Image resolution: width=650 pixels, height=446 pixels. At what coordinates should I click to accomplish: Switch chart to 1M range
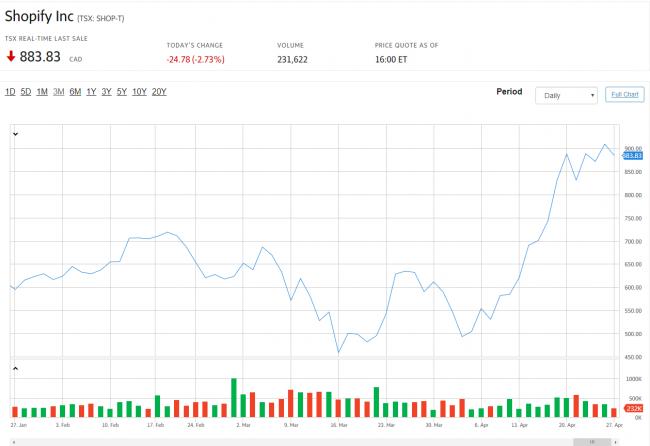(42, 92)
